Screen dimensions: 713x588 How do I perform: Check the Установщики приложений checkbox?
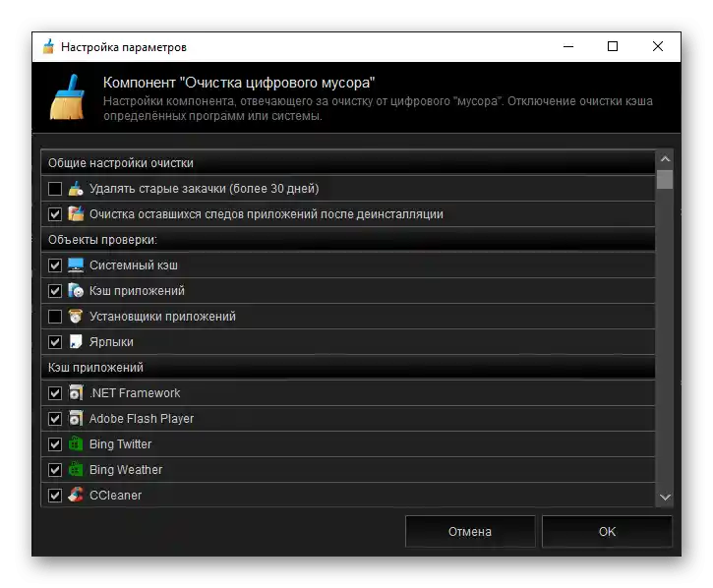tap(55, 316)
